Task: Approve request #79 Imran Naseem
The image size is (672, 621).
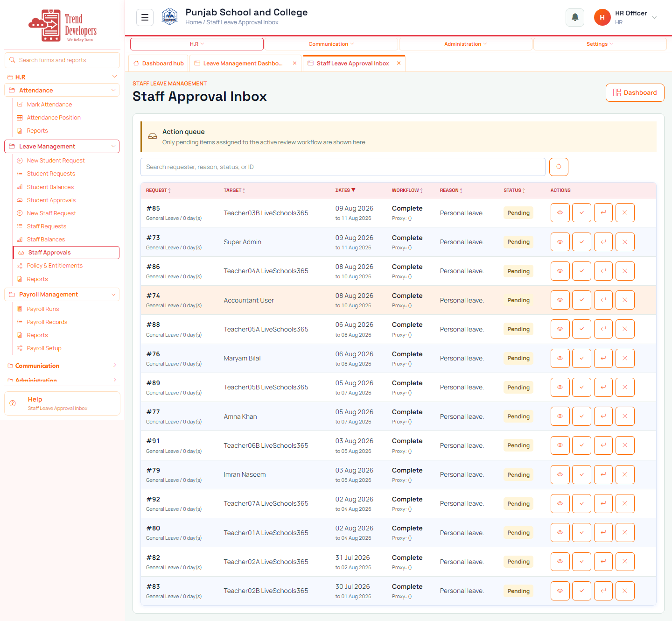Action: 581,474
